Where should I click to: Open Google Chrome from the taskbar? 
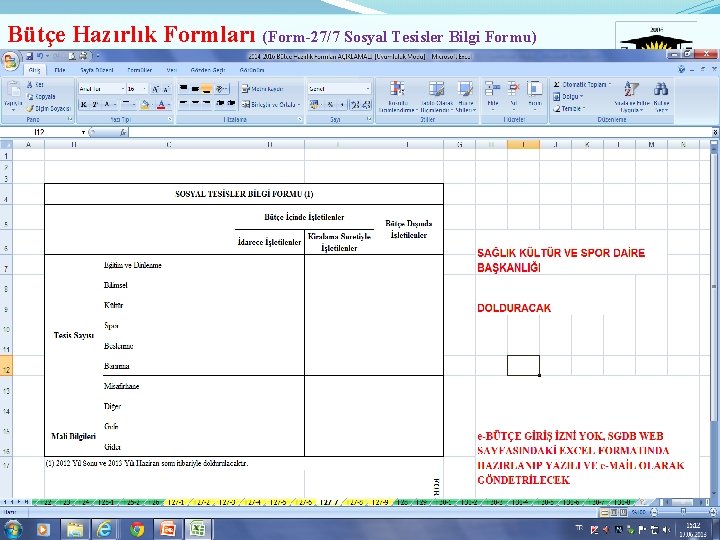[x=137, y=529]
